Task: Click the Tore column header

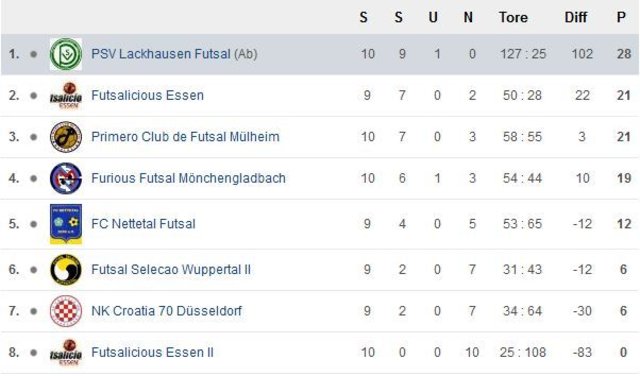Action: [513, 17]
